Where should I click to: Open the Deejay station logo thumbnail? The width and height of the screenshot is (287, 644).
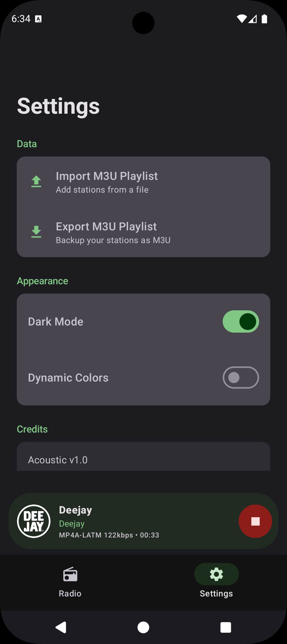tap(34, 521)
